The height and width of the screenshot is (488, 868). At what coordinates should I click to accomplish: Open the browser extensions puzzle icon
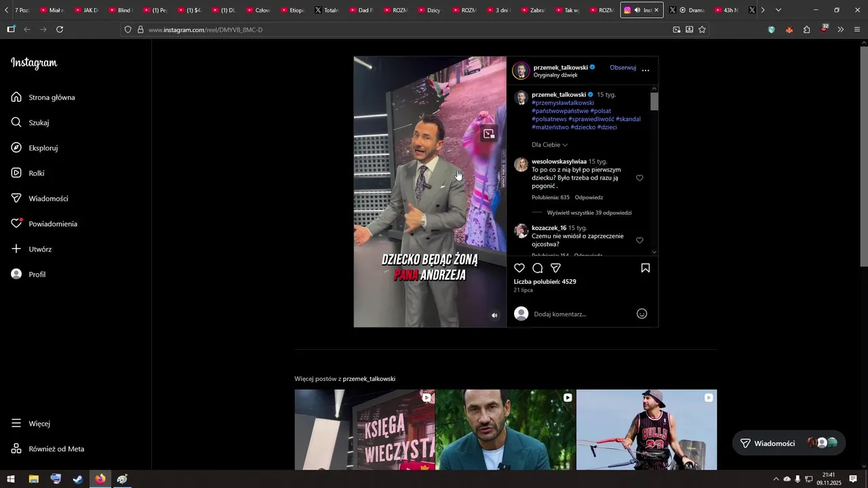pos(806,30)
